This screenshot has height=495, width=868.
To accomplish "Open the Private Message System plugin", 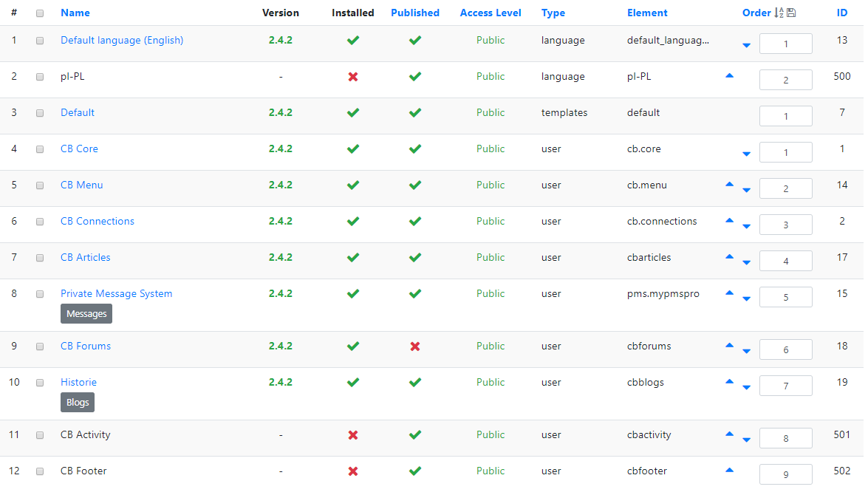I will 116,293.
